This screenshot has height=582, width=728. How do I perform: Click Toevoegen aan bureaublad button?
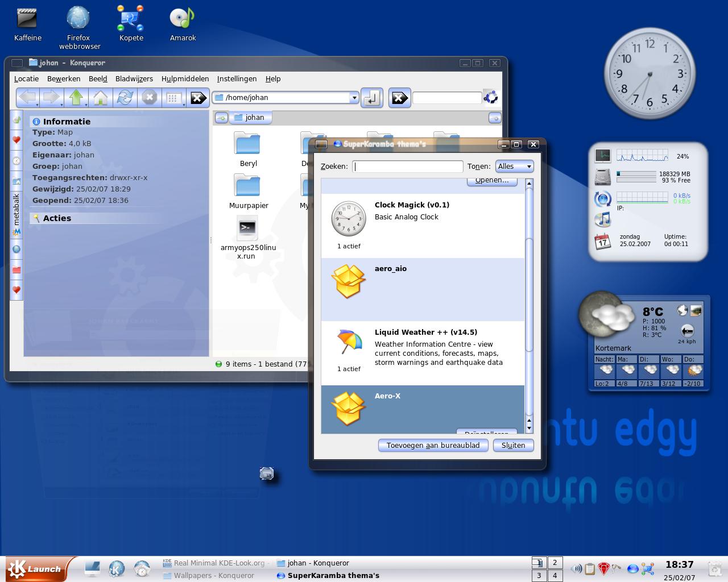pos(433,445)
